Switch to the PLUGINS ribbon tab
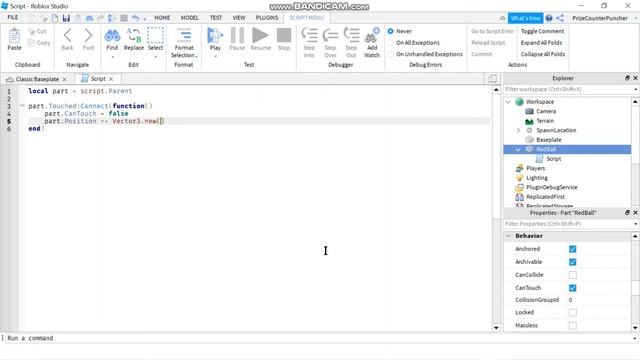Viewport: 640px width, 360px height. tap(267, 18)
